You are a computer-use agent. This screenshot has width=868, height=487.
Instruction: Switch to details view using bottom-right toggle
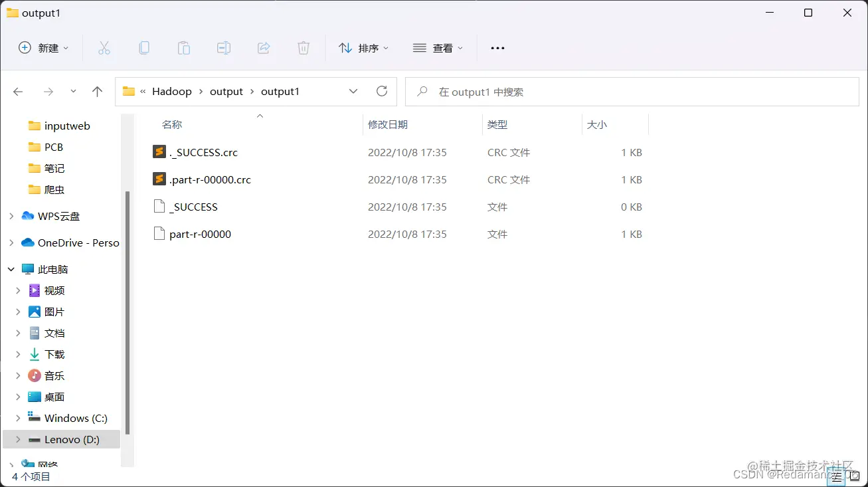tap(836, 476)
